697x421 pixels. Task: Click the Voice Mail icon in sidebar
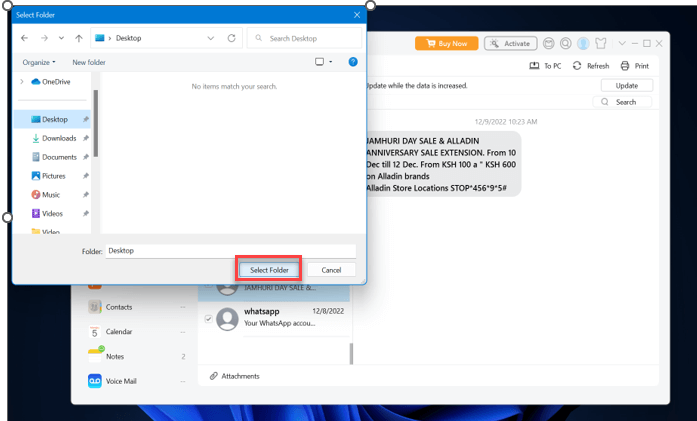point(95,381)
